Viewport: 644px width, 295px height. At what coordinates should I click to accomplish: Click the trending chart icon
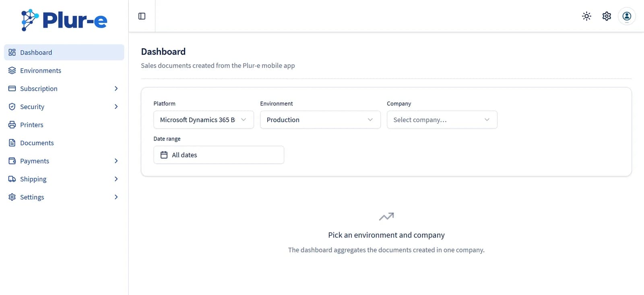pyautogui.click(x=386, y=217)
